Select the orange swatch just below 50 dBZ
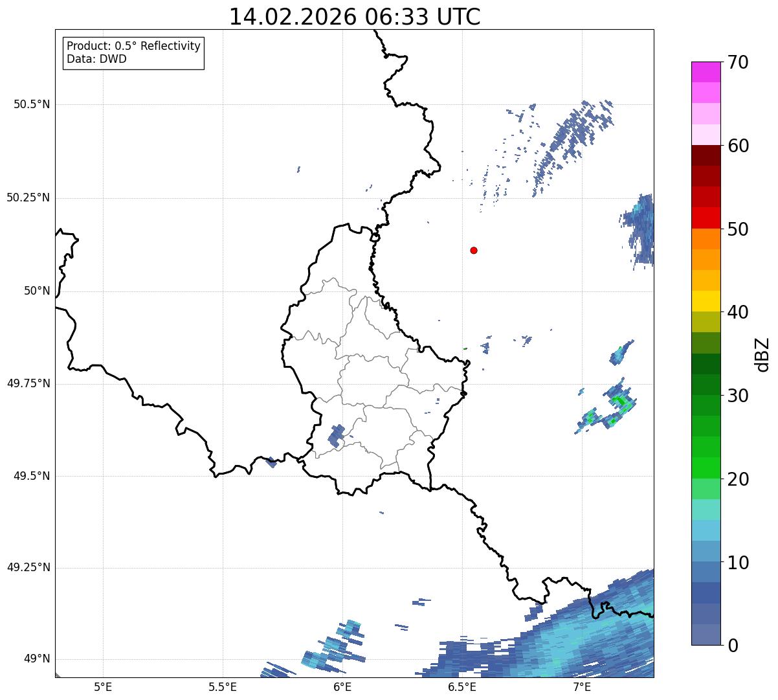The height and width of the screenshot is (700, 778). tap(706, 239)
